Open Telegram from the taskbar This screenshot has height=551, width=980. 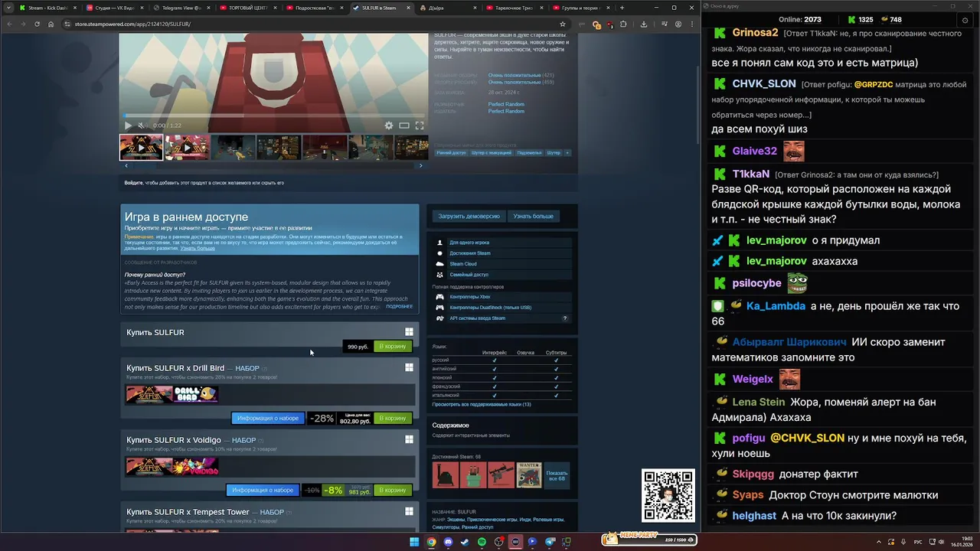pos(549,542)
